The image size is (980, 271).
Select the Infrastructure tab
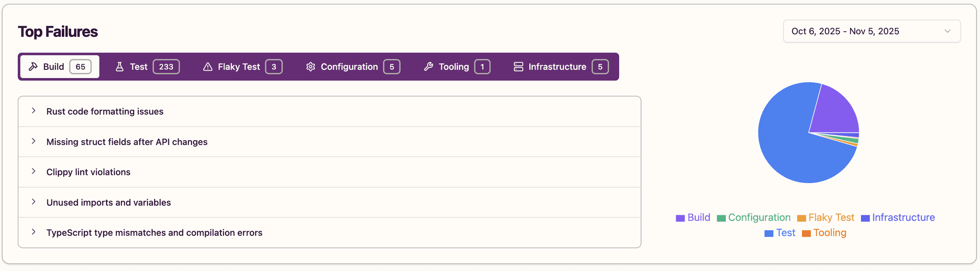(x=561, y=67)
